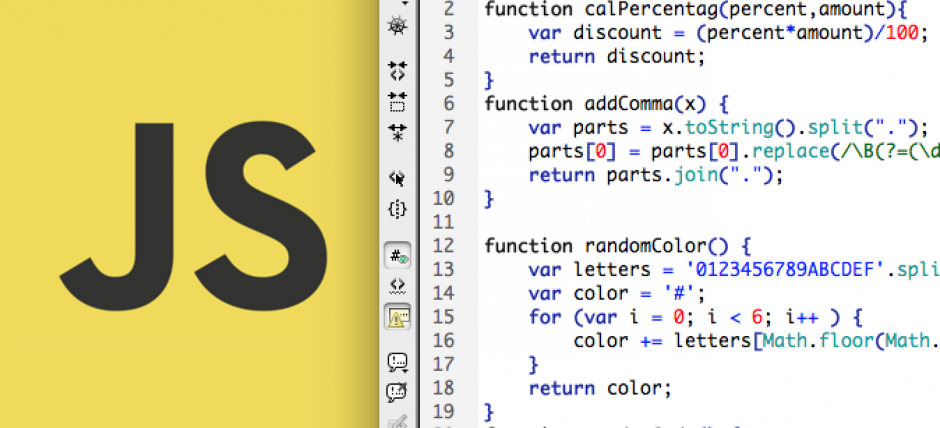The image size is (940, 428).
Task: Click the 'var discount = (percent*amount)/100;' line
Action: coord(728,33)
